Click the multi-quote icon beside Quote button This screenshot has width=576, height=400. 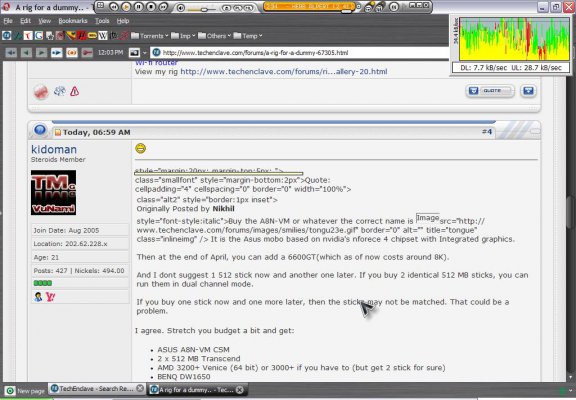coord(528,91)
